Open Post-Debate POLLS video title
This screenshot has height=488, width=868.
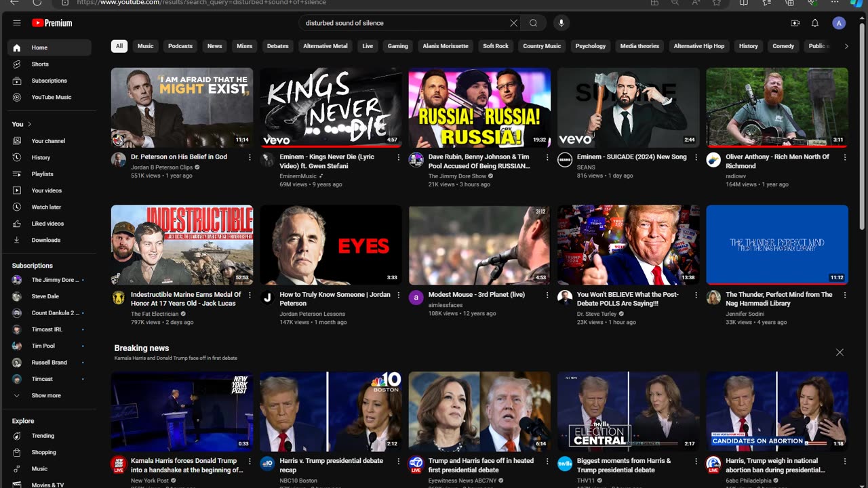pos(627,299)
